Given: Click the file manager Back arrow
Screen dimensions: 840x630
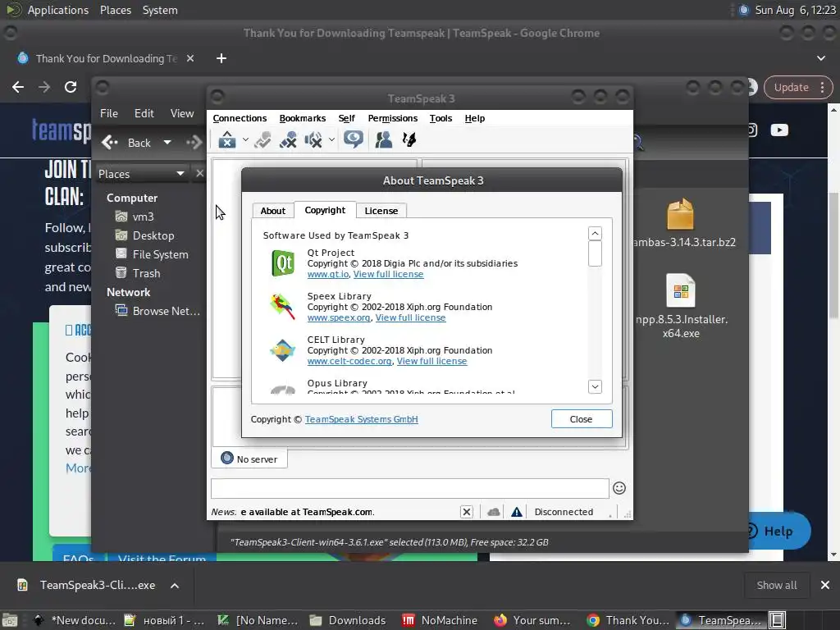Looking at the screenshot, I should coord(110,143).
